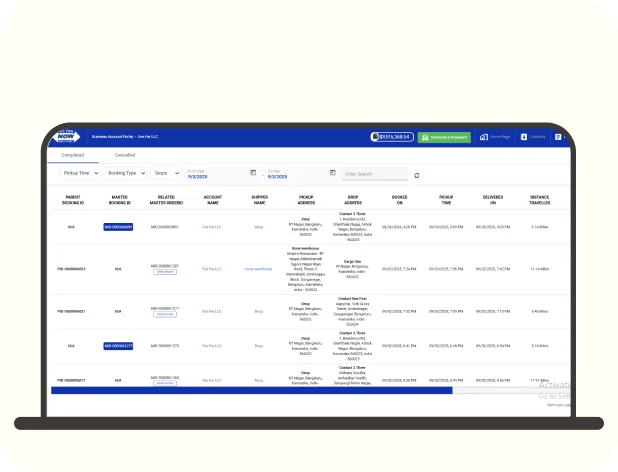Click the refresh icon beside Order Search
This screenshot has width=618, height=472.
(417, 175)
